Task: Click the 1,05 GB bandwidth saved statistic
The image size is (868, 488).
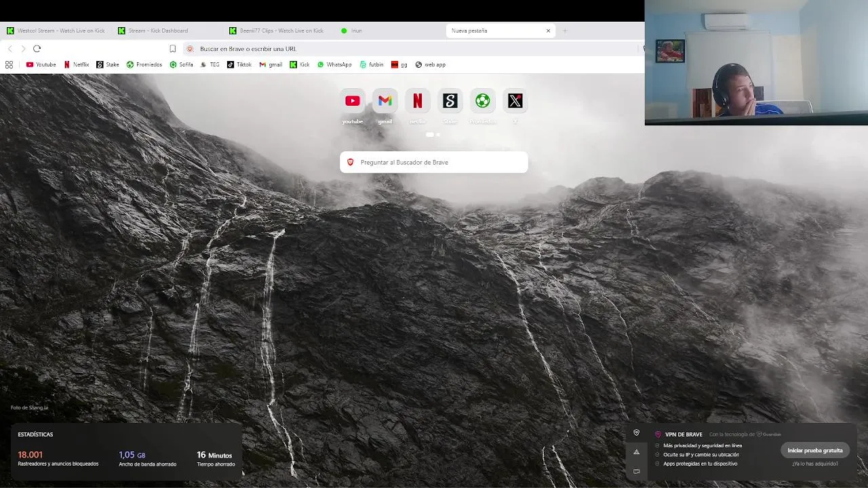Action: (147, 459)
